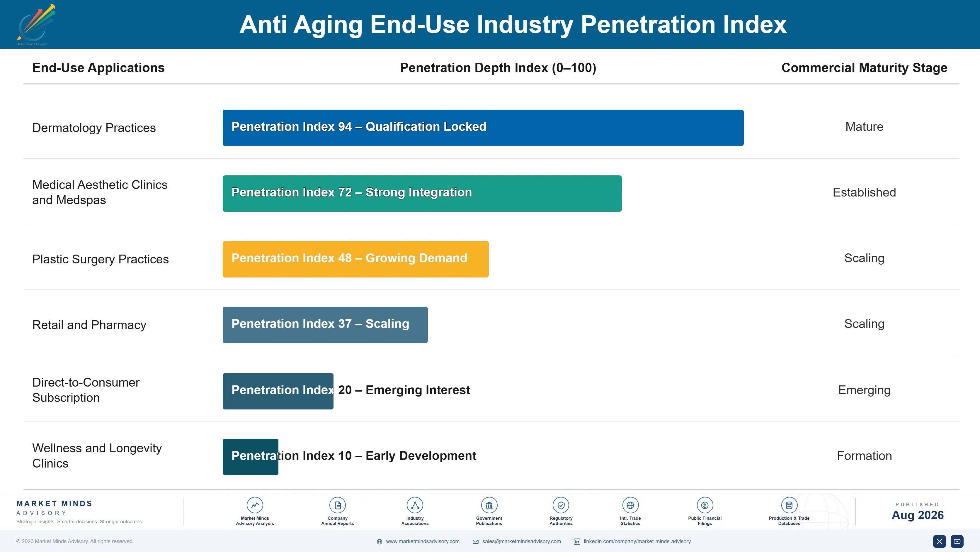Click the Intl. Trade Statistics globe icon
Screen dimensions: 980x552
[x=630, y=505]
